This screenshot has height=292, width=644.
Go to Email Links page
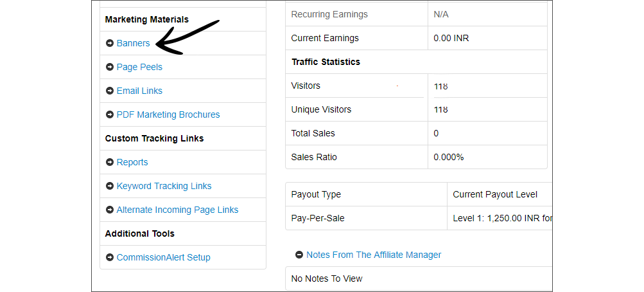click(139, 91)
